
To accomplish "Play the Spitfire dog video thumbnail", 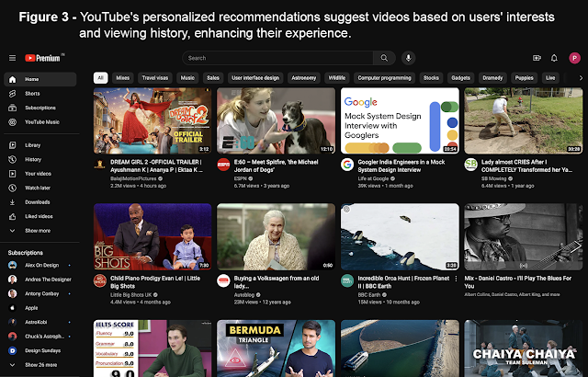I will tap(276, 120).
